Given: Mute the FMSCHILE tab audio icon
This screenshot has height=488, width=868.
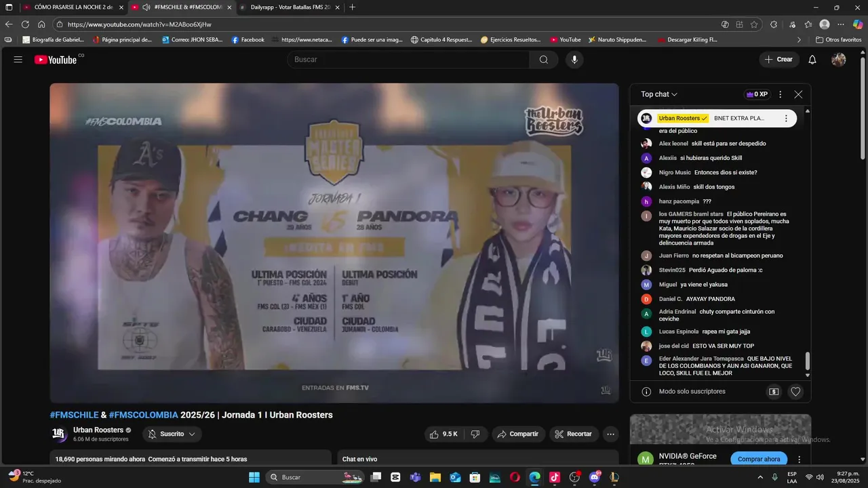Looking at the screenshot, I should (146, 7).
